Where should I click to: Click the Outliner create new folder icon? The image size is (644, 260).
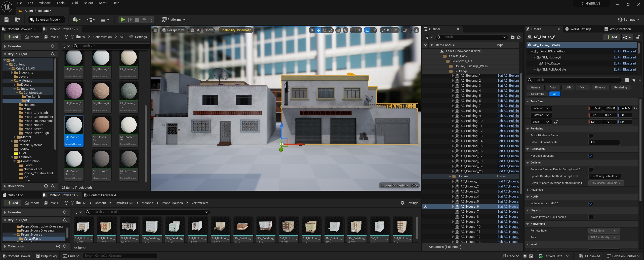pos(512,37)
